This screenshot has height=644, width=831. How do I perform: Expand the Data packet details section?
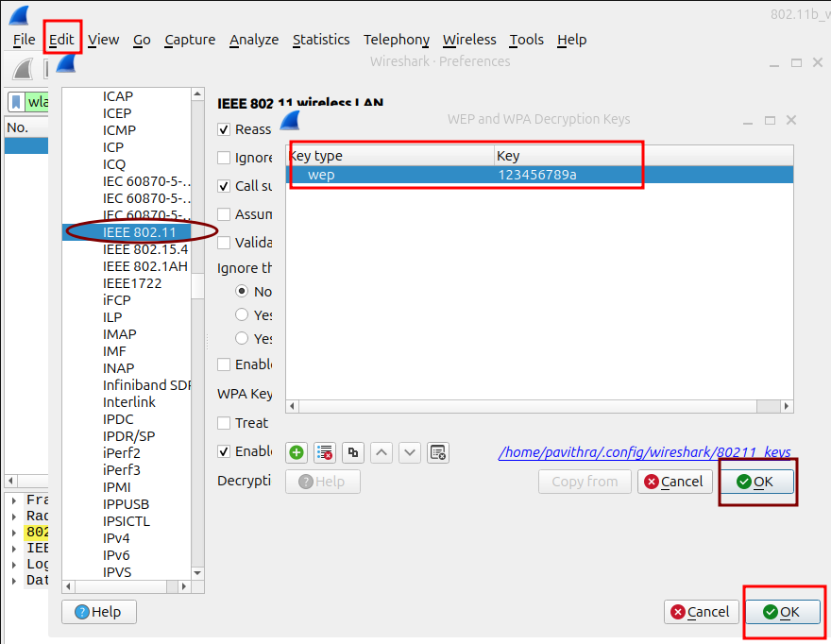[12, 579]
